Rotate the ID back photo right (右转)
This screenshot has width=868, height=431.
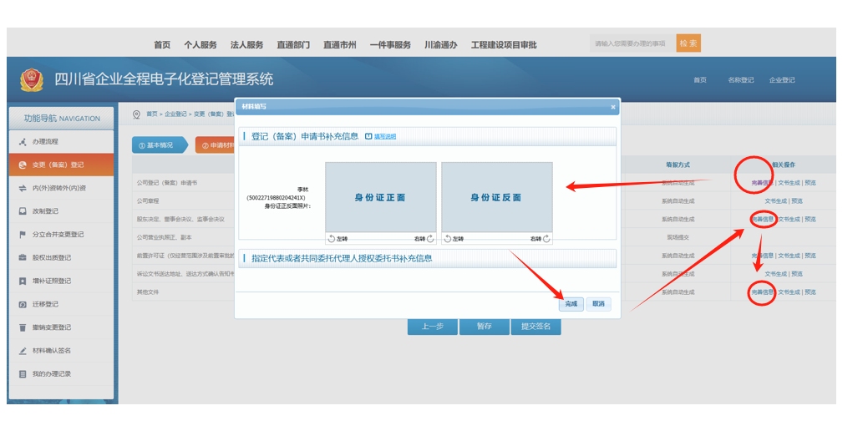click(541, 239)
